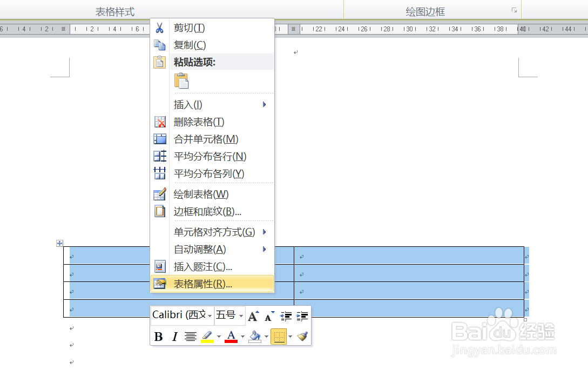Open the Drawing Borders dialog launcher
Viewport: 588px width, 370px height.
(x=514, y=10)
